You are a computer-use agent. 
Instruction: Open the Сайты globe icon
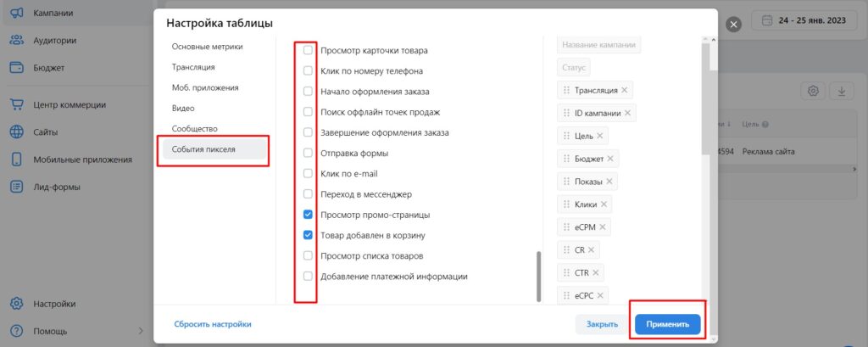[x=16, y=132]
